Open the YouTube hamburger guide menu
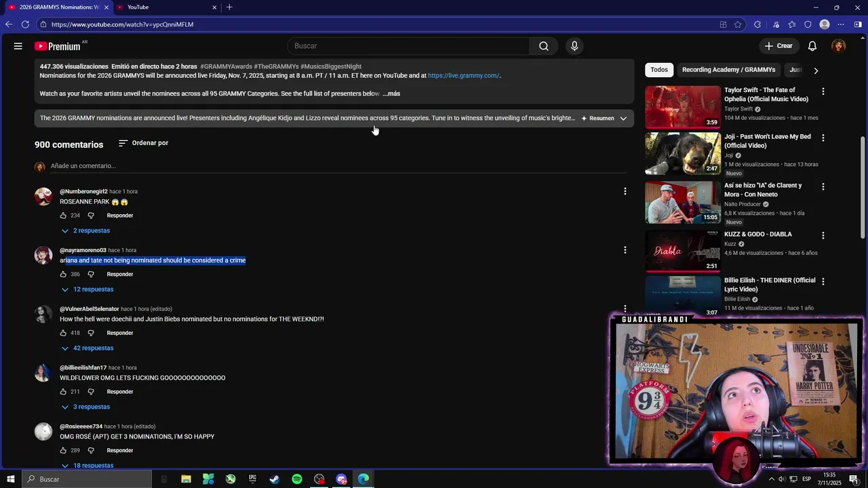This screenshot has height=488, width=868. pos(18,46)
